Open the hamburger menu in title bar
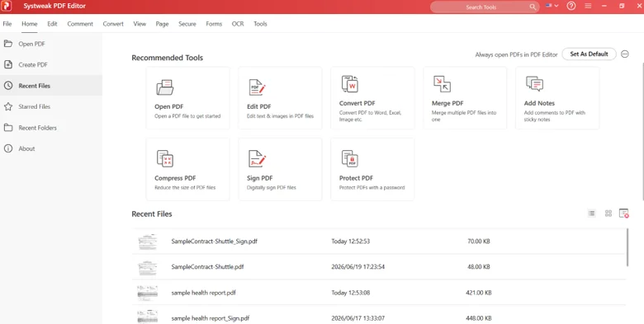Viewport: 644px width, 324px height. [588, 6]
